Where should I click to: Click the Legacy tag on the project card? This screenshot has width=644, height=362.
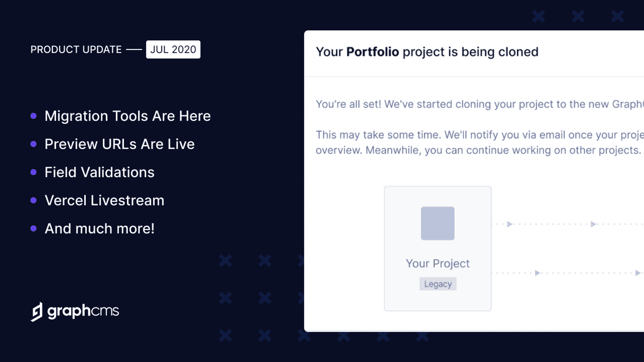point(437,284)
